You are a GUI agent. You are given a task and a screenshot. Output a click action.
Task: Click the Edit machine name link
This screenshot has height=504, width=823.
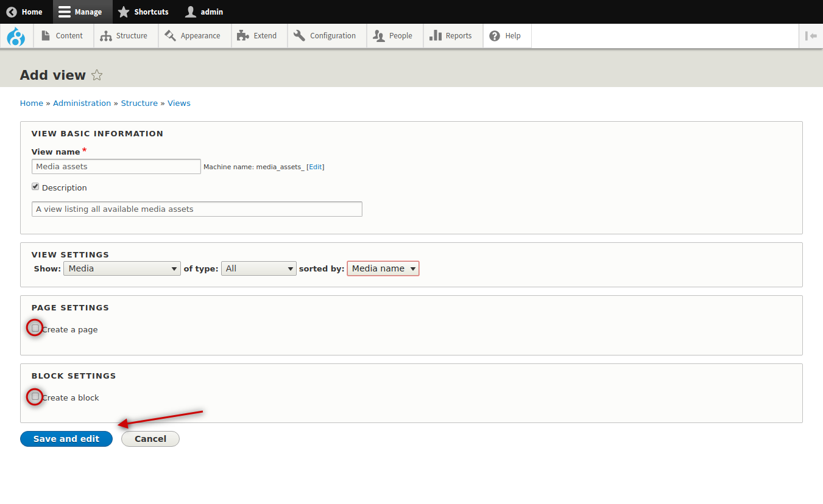pyautogui.click(x=315, y=167)
